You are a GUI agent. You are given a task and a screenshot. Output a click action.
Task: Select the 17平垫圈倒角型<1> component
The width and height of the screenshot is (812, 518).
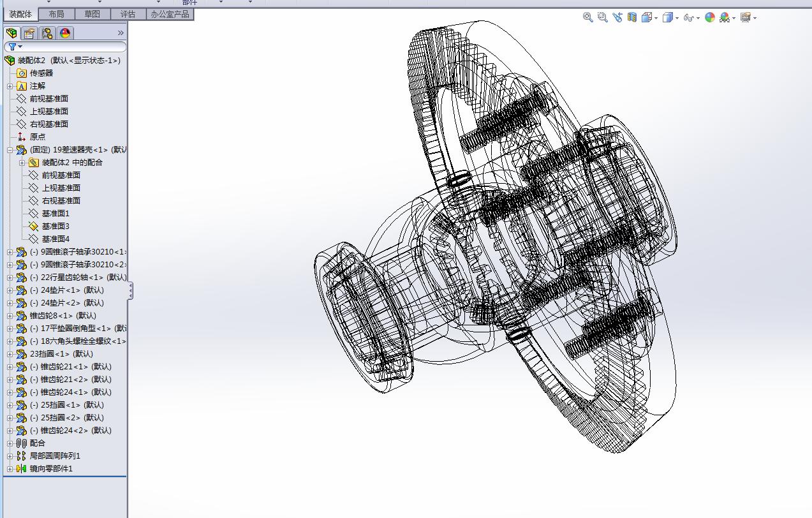tap(78, 328)
